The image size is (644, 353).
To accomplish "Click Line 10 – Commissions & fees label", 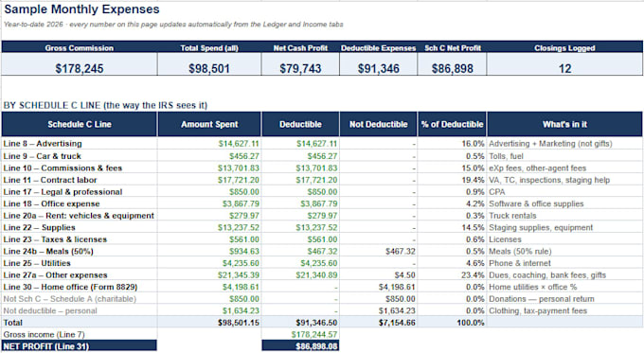I will pyautogui.click(x=63, y=168).
